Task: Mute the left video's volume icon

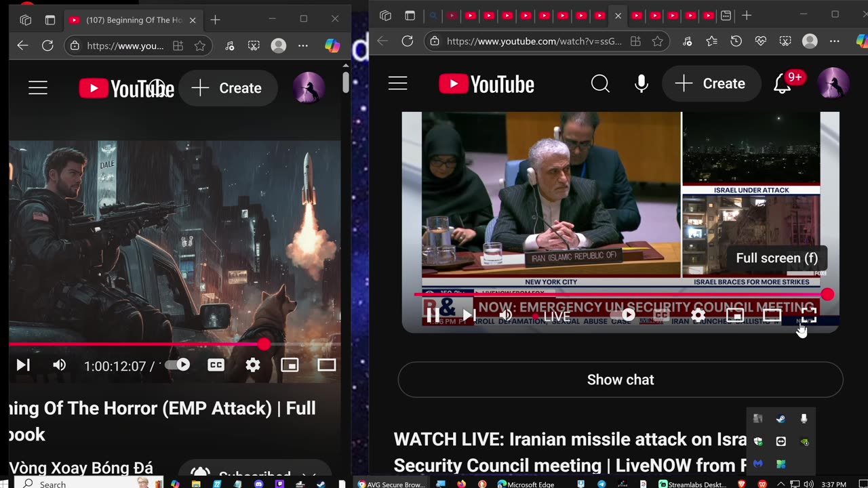Action: point(60,365)
